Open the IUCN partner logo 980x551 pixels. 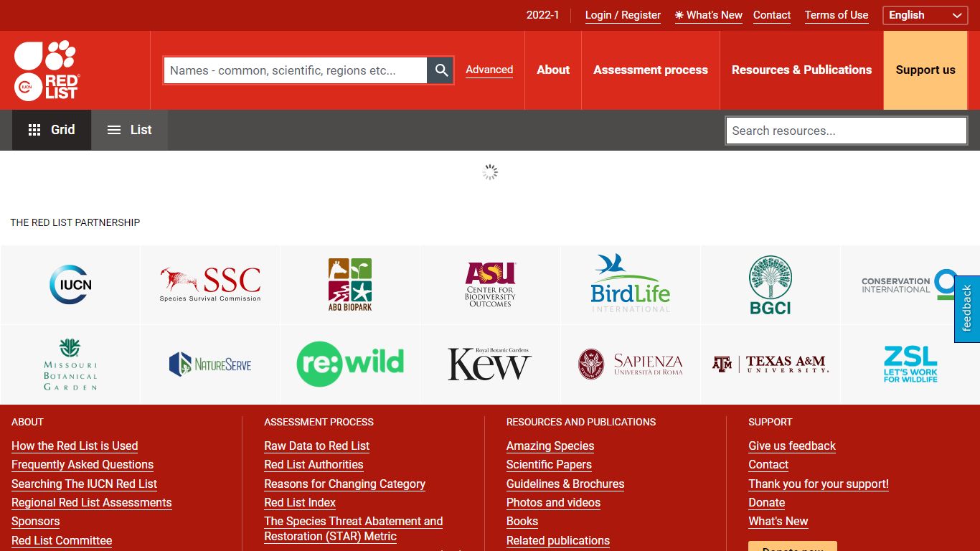pyautogui.click(x=70, y=285)
